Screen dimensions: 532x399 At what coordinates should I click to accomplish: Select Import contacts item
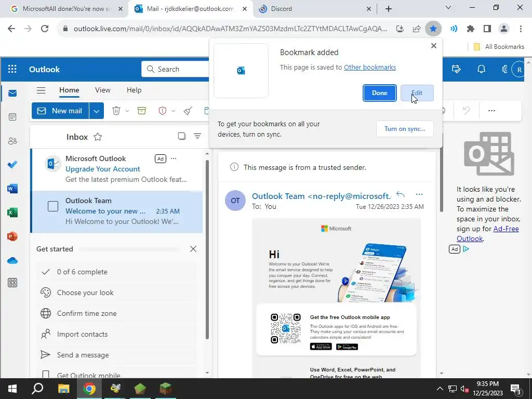coord(116,334)
